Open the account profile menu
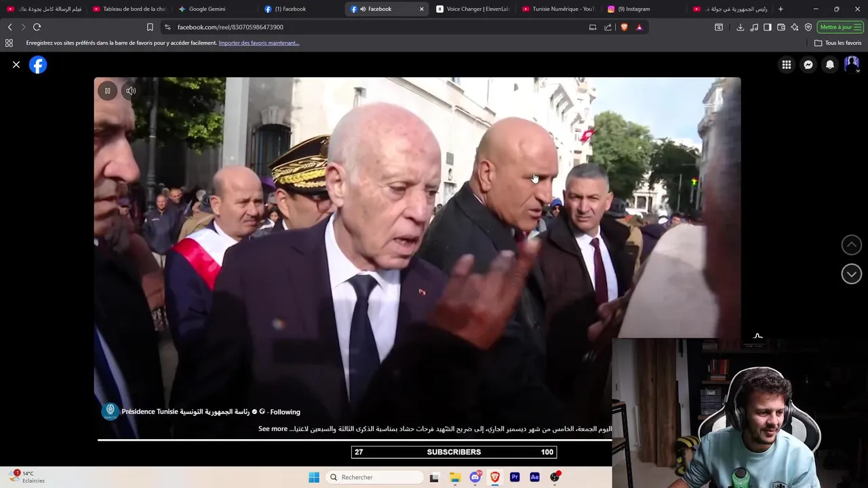Screen dimensions: 868x488 (x=852, y=64)
